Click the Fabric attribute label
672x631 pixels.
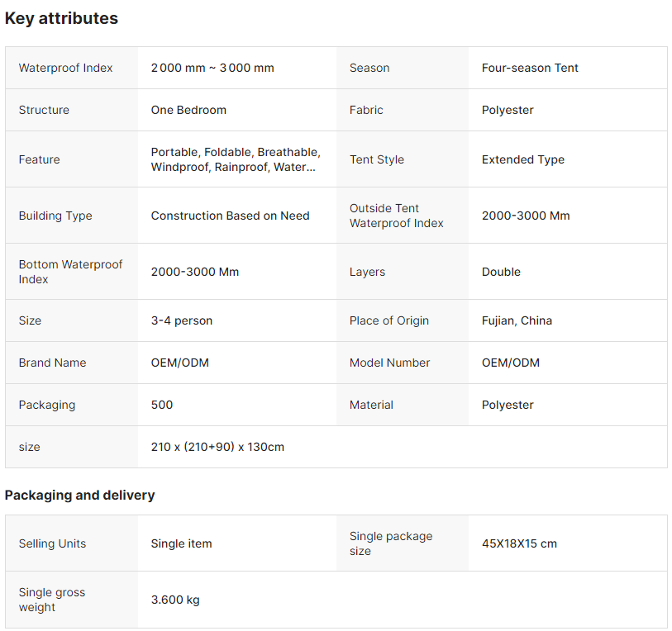(x=366, y=110)
